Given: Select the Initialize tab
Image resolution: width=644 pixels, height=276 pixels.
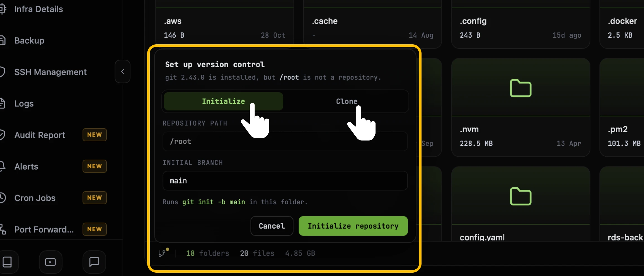Looking at the screenshot, I should click(224, 101).
